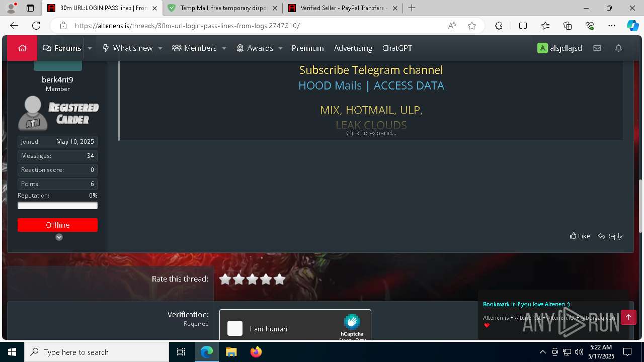Viewport: 644px width, 362px height.
Task: Open tab actions menu icon
Action: [30, 8]
